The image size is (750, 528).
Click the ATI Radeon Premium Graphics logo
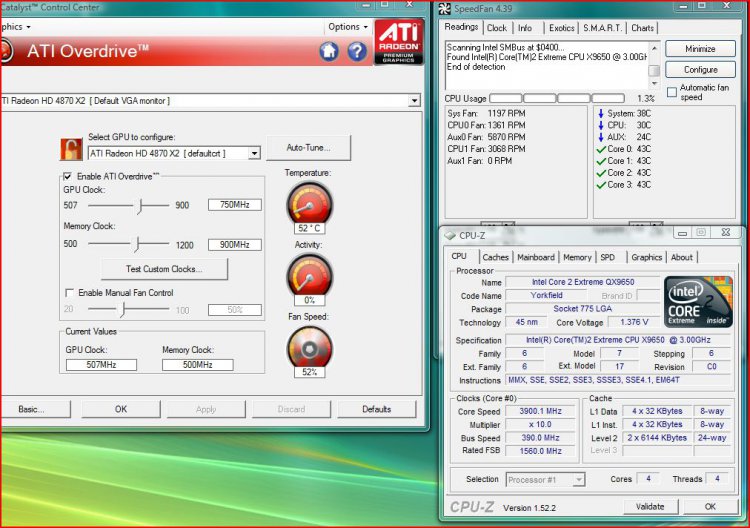tap(398, 42)
